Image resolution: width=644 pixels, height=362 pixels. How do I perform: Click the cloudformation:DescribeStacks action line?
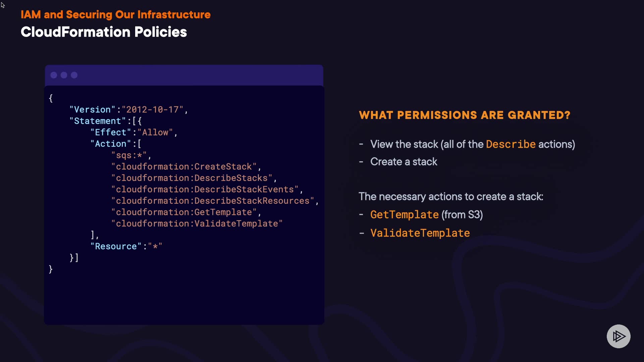pyautogui.click(x=194, y=178)
